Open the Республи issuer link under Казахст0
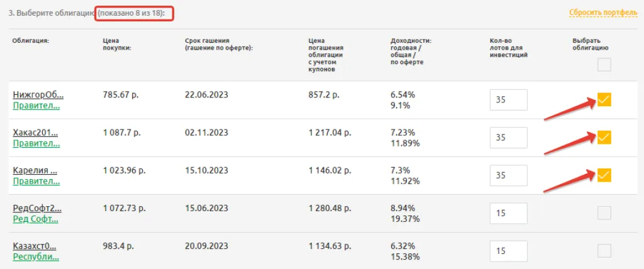The image size is (644, 269). point(36,256)
